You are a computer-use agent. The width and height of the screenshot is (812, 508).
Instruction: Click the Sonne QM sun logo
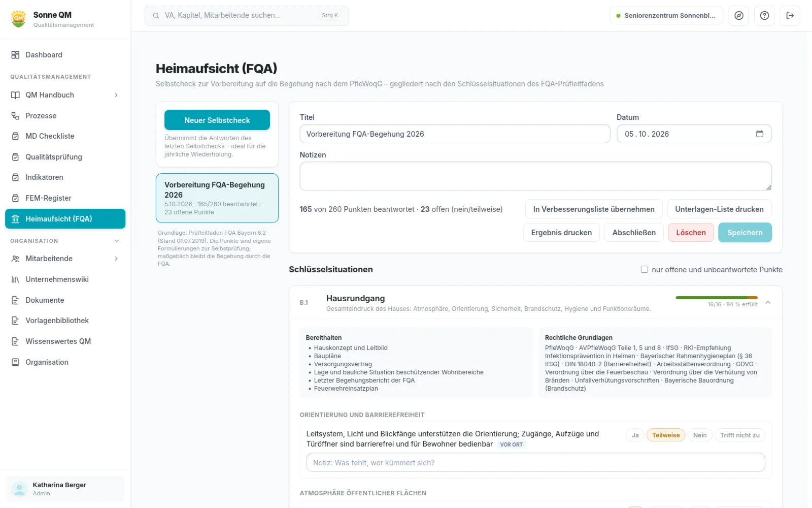coord(19,19)
